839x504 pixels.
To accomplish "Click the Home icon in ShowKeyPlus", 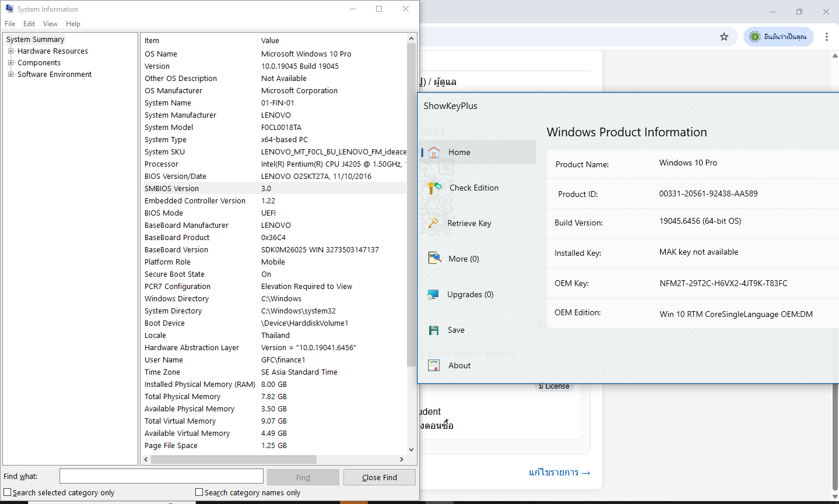I will pos(434,153).
